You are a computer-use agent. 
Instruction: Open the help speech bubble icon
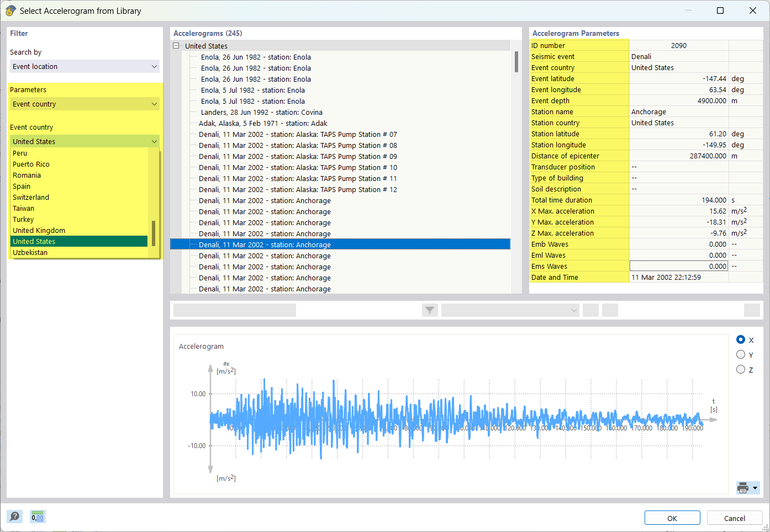[14, 517]
